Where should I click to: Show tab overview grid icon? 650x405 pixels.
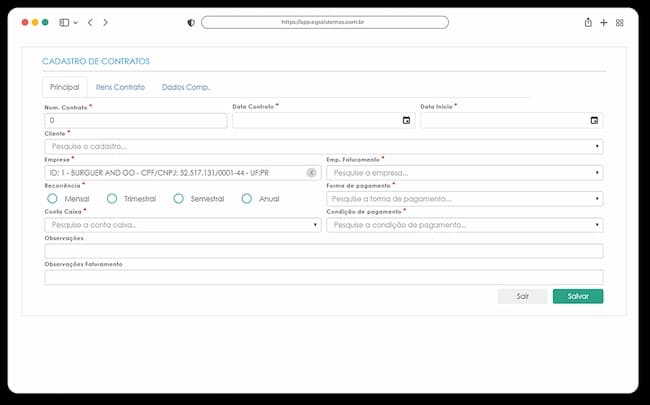[x=619, y=23]
